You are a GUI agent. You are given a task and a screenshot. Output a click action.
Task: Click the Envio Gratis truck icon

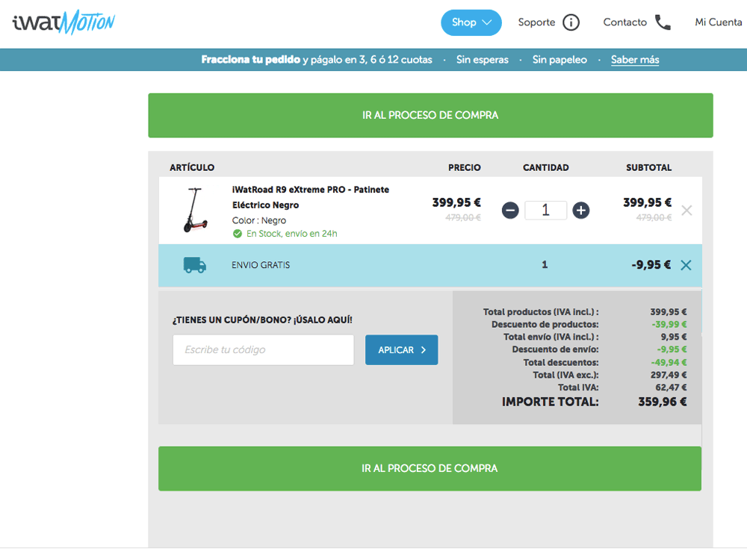click(195, 265)
